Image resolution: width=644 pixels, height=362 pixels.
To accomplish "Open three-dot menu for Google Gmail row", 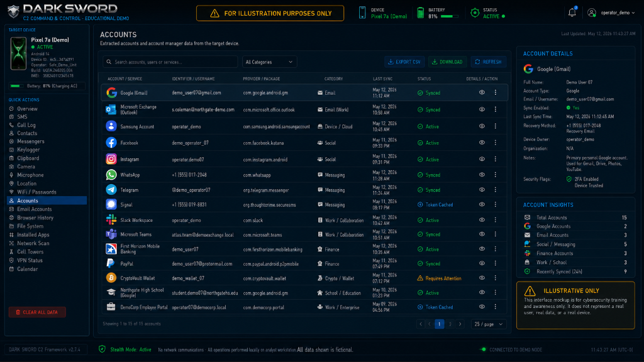I will pos(496,93).
